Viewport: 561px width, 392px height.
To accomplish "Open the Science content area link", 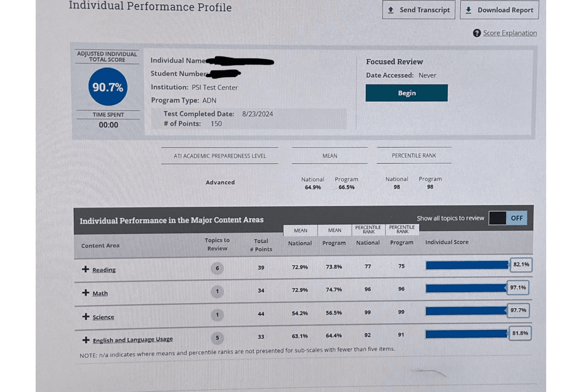I will (x=103, y=317).
